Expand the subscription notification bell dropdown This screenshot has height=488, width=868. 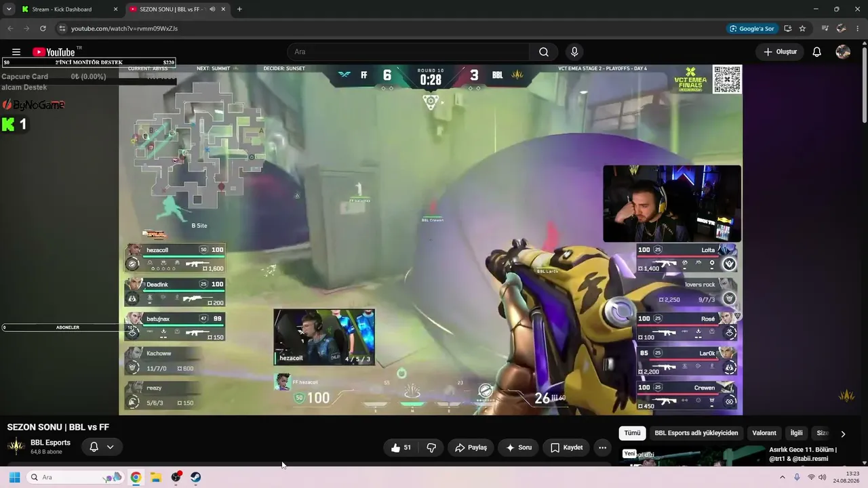[x=102, y=447]
